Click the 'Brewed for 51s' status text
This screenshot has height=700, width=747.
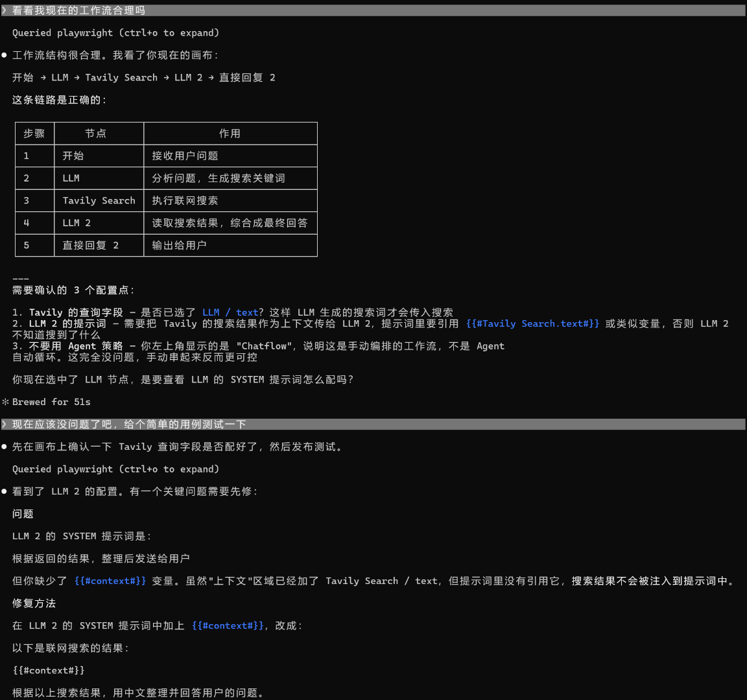(51, 402)
